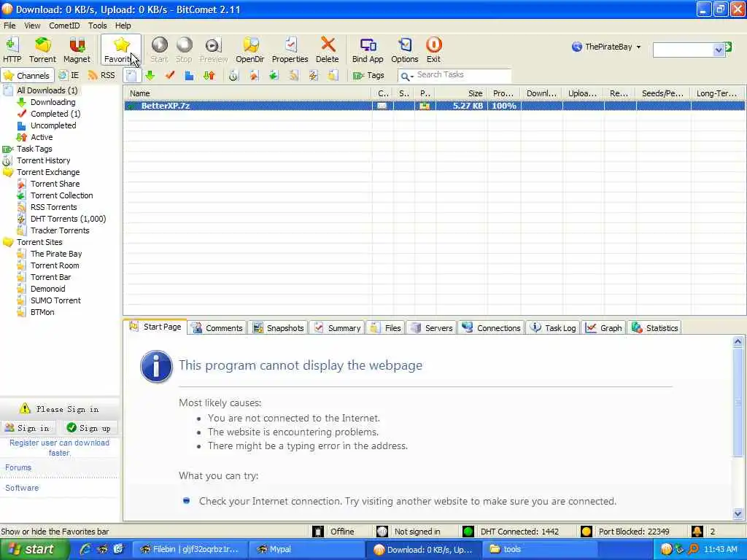Viewport: 747px width, 560px height.
Task: Expand the top-right search combo box
Action: click(x=719, y=50)
